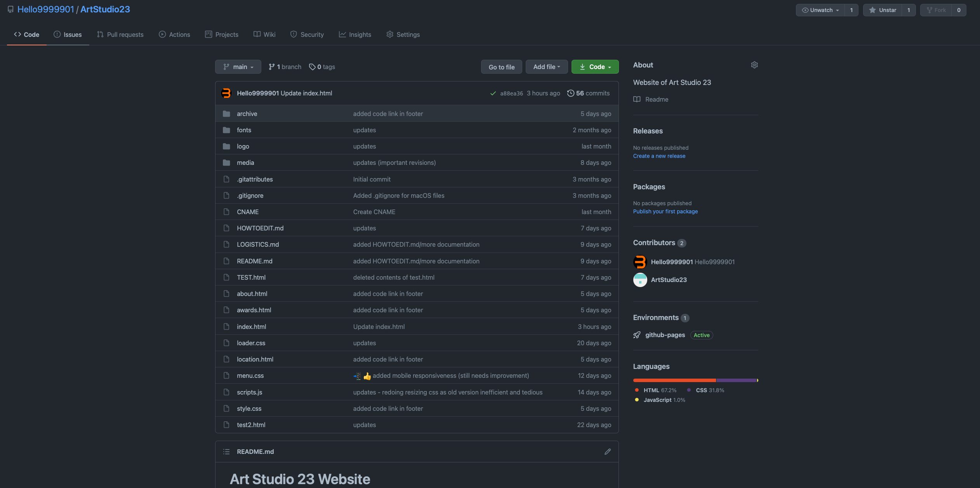The image size is (980, 488).
Task: Click the media folder icon
Action: [x=226, y=163]
